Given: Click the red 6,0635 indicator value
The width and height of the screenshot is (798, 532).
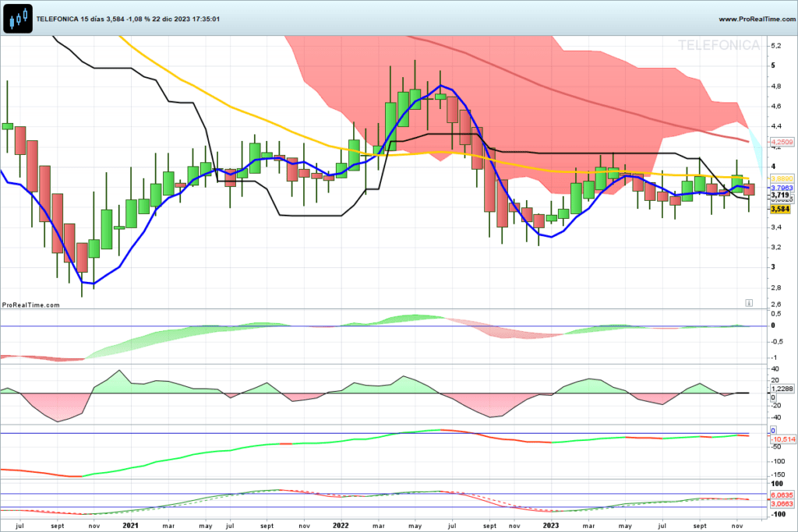Looking at the screenshot, I should click(782, 495).
